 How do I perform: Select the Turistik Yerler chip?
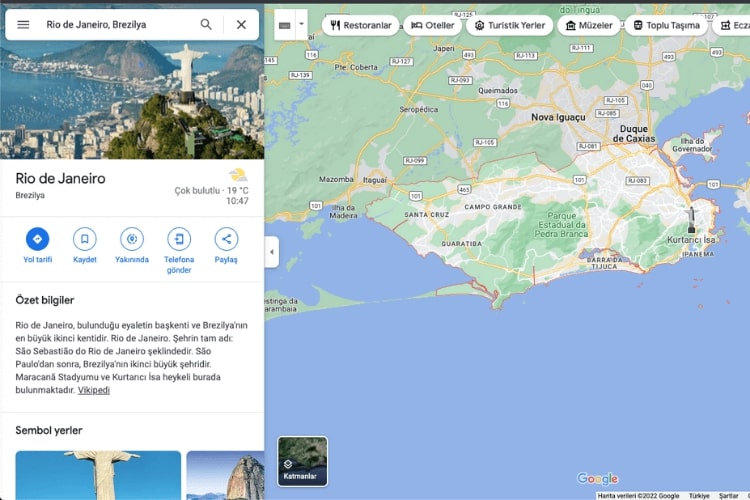510,25
